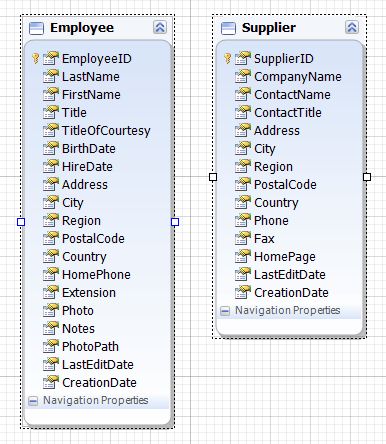Click the ContactName property icon
The height and width of the screenshot is (444, 386).
click(x=243, y=94)
